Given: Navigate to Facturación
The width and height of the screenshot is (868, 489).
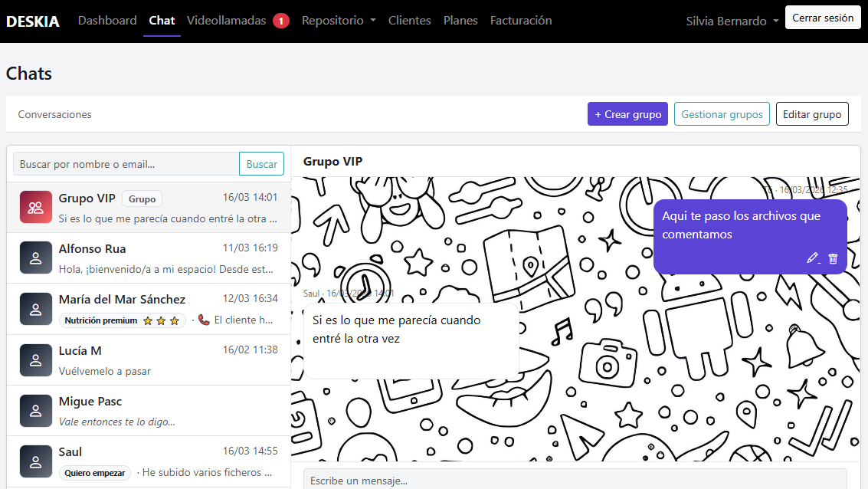Looking at the screenshot, I should (x=521, y=21).
